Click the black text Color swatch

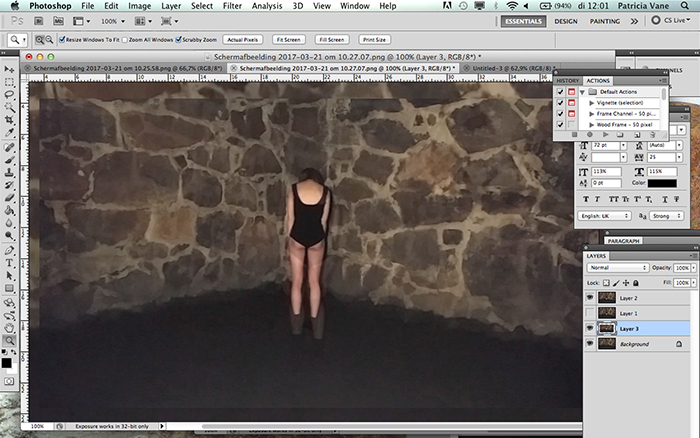click(x=662, y=183)
